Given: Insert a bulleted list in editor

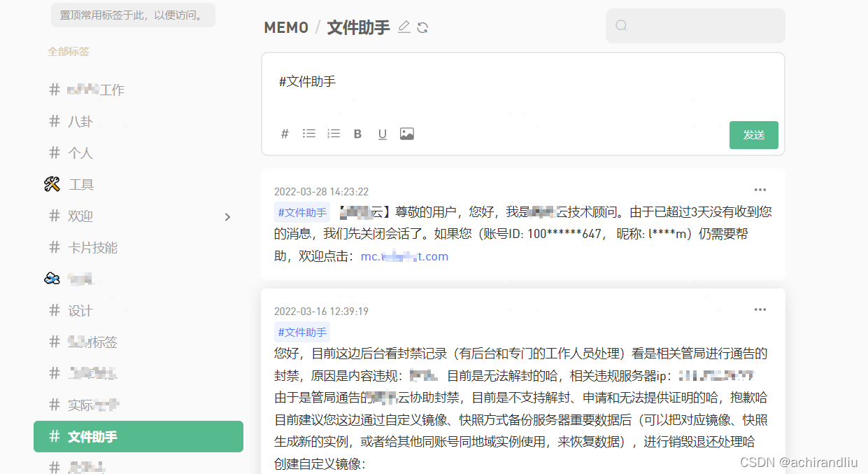Looking at the screenshot, I should pos(308,134).
